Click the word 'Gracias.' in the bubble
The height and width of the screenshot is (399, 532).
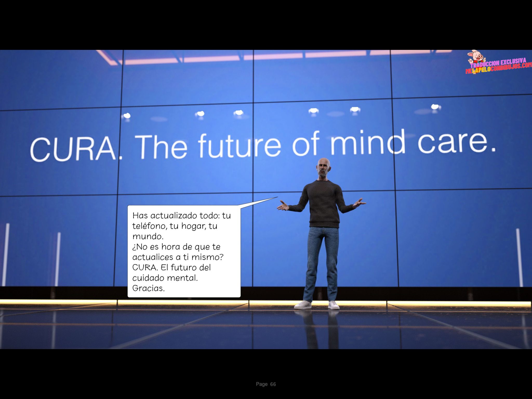click(x=148, y=288)
